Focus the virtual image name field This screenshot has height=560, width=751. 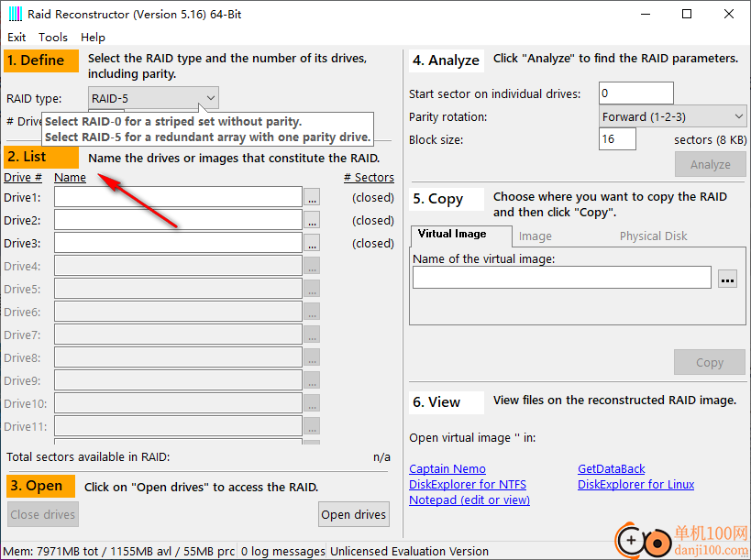(x=562, y=278)
